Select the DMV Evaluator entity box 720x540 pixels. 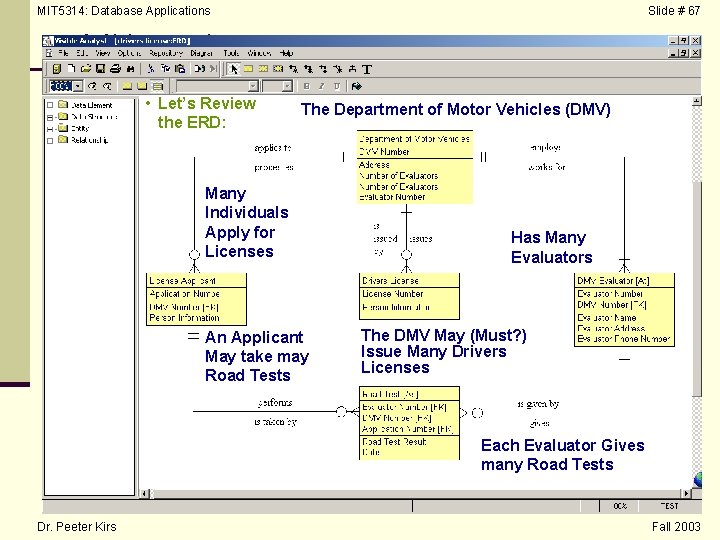click(624, 309)
